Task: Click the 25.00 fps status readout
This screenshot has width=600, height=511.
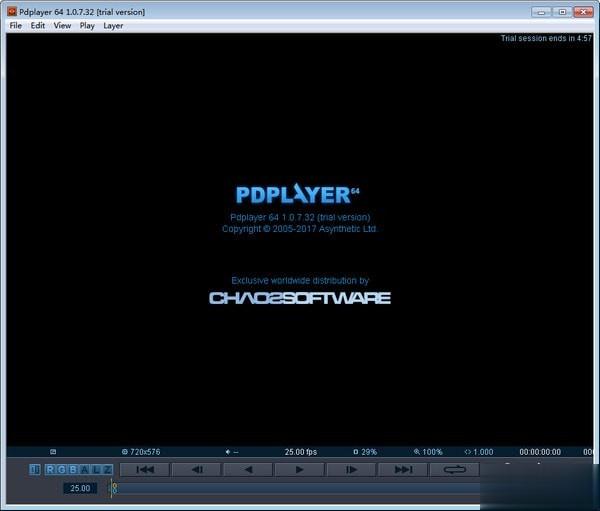Action: (x=300, y=452)
